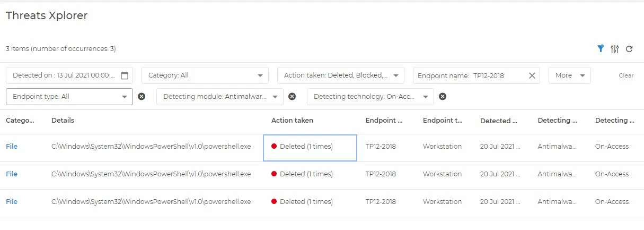This screenshot has height=230, width=644.
Task: Click On-Access in the first row
Action: tap(612, 146)
